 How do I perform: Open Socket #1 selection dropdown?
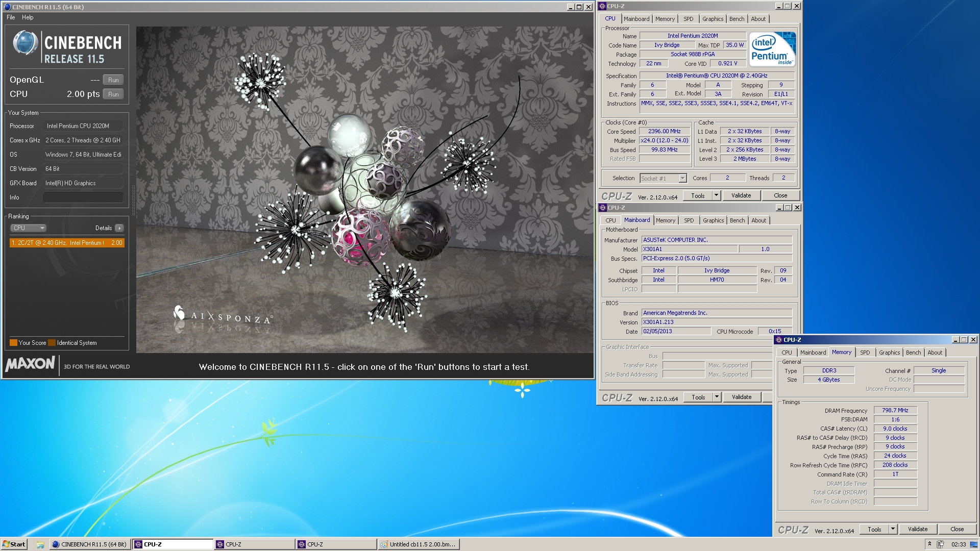(x=663, y=179)
